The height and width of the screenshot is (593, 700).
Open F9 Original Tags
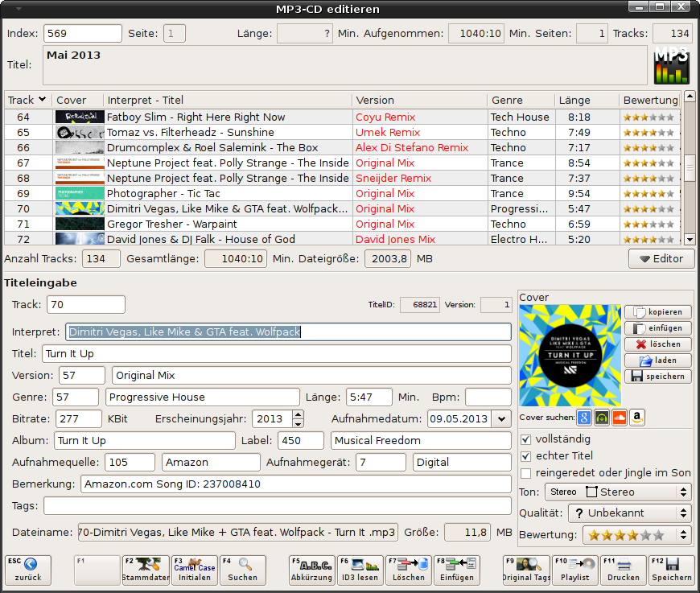526,570
